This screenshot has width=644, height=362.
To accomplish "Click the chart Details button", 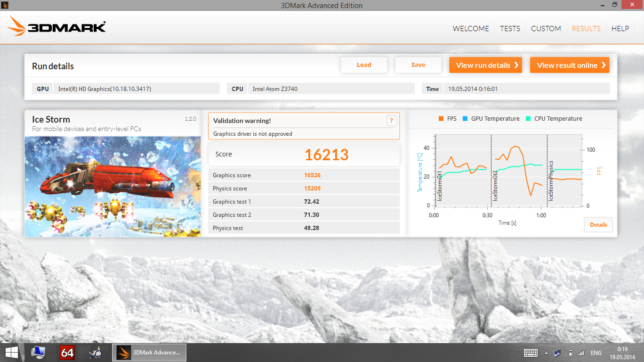I will (x=598, y=225).
